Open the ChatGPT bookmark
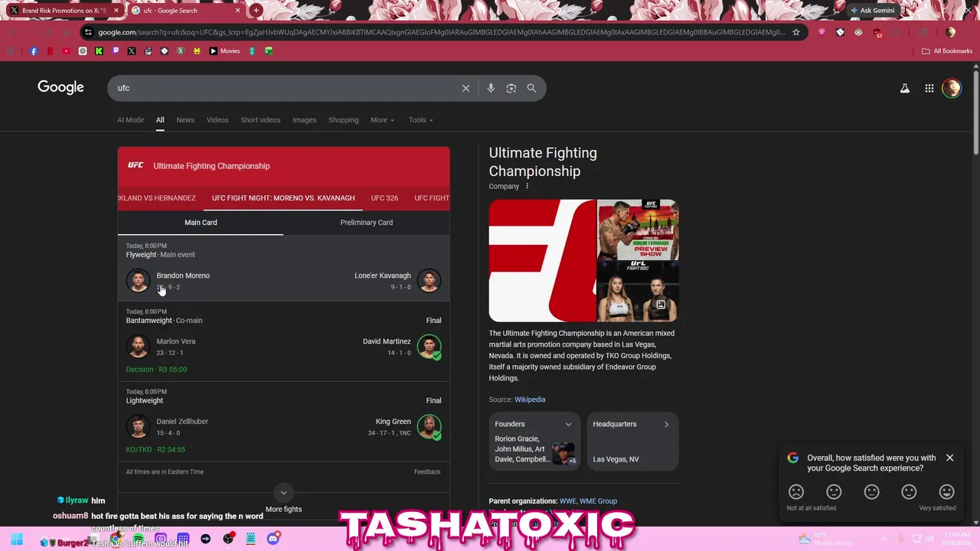 pos(83,51)
